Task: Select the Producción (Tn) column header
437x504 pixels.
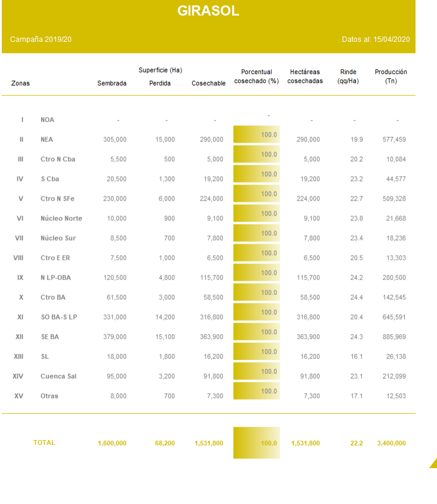Action: click(390, 76)
